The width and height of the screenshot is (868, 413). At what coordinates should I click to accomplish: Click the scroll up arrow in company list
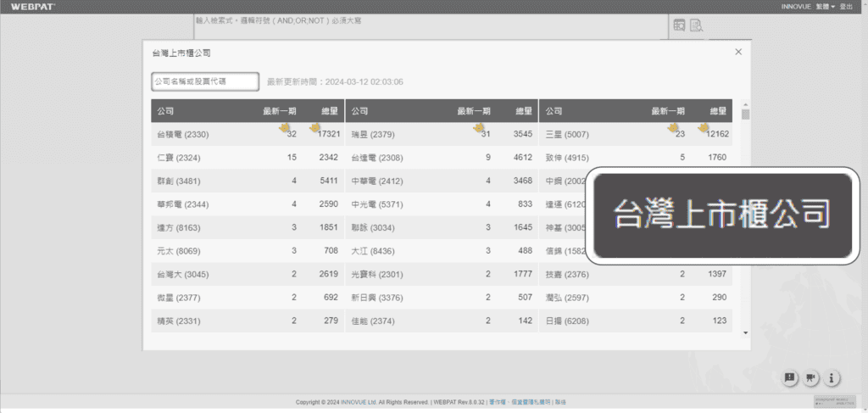click(x=745, y=103)
